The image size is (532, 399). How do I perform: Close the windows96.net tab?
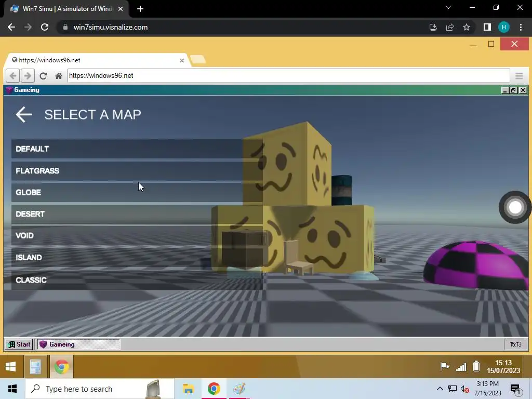(182, 60)
